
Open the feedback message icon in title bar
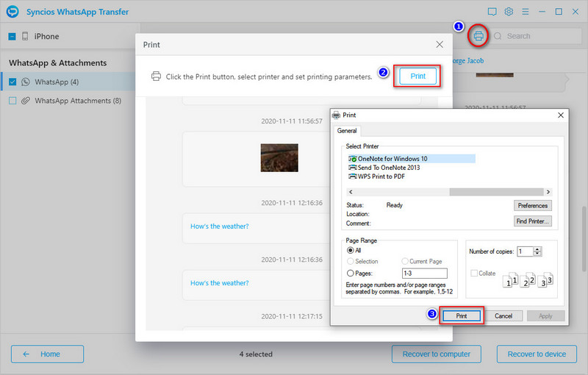tap(492, 12)
